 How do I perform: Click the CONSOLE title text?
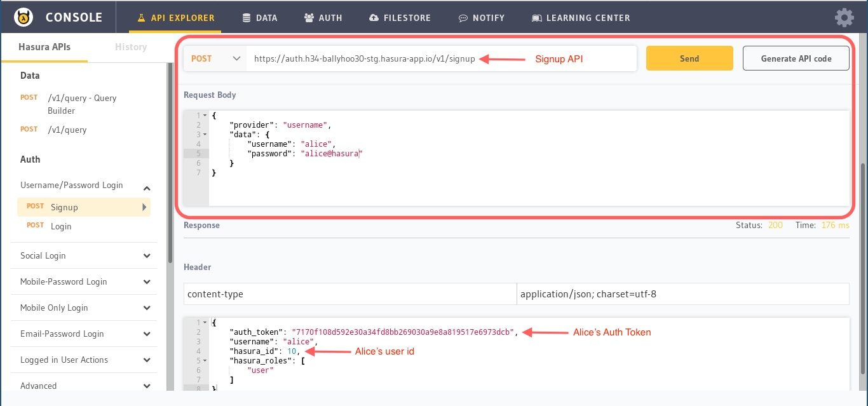pos(74,18)
